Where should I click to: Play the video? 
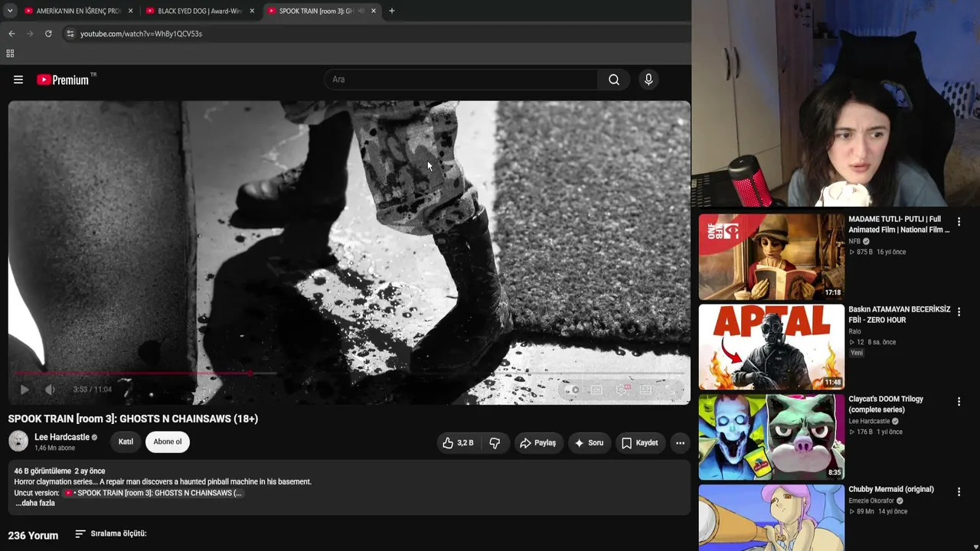click(x=24, y=390)
